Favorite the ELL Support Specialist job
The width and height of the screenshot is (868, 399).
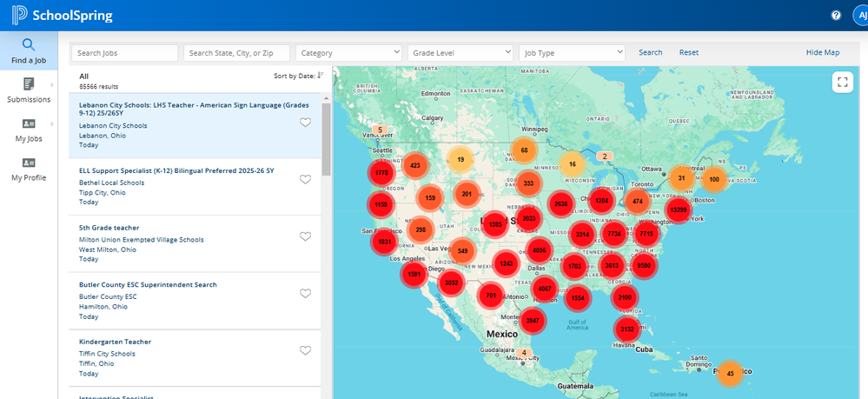(305, 179)
